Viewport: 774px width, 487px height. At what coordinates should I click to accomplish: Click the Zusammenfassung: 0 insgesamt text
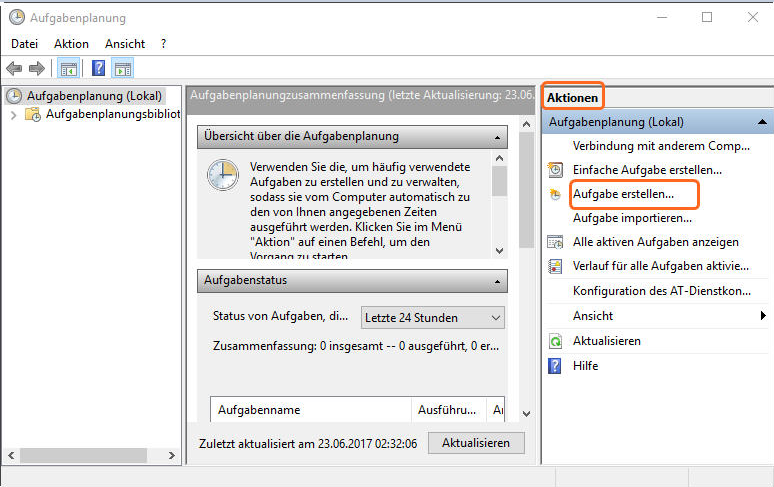[x=356, y=346]
